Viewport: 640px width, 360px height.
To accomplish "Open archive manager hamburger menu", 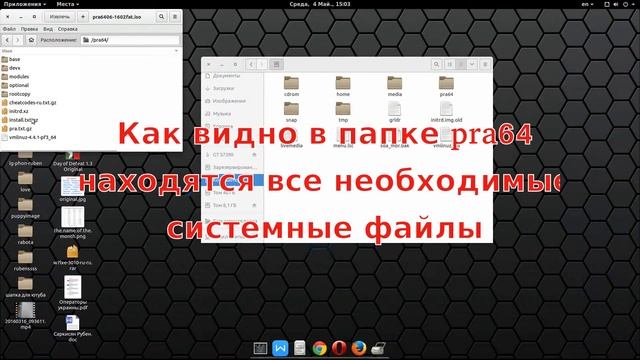I will [175, 17].
